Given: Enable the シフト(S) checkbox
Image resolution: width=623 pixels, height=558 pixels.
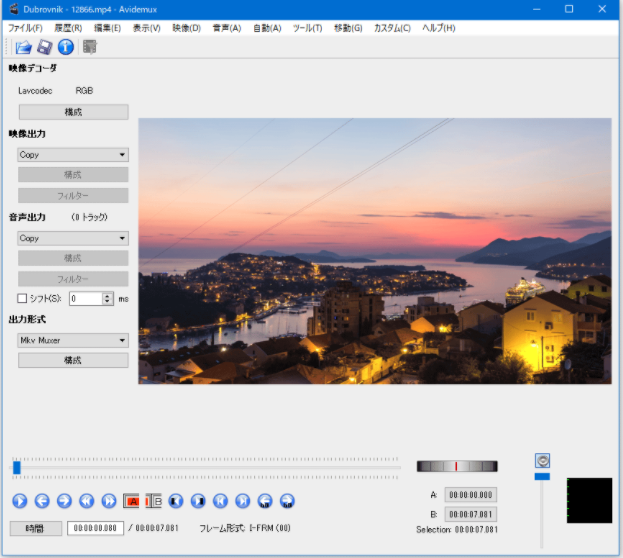Looking at the screenshot, I should (x=22, y=298).
